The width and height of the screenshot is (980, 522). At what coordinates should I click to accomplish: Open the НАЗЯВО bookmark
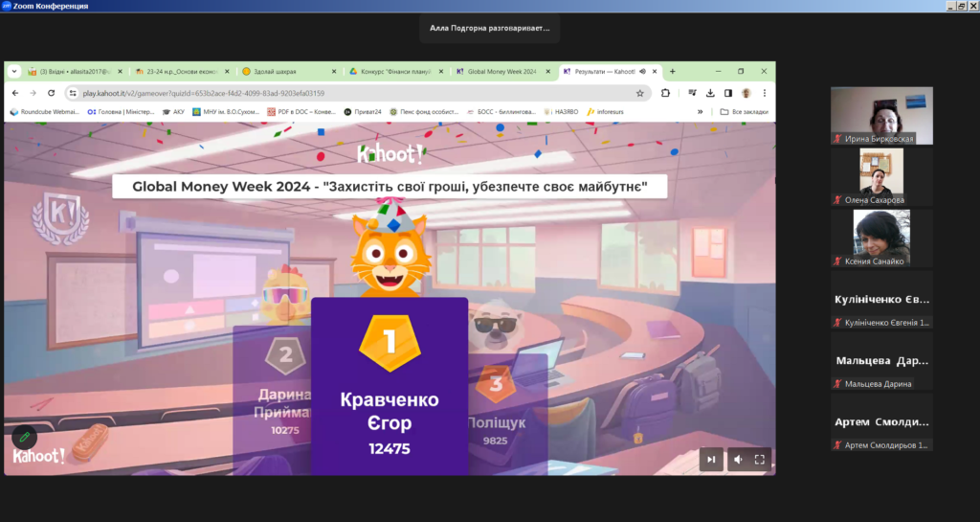561,112
